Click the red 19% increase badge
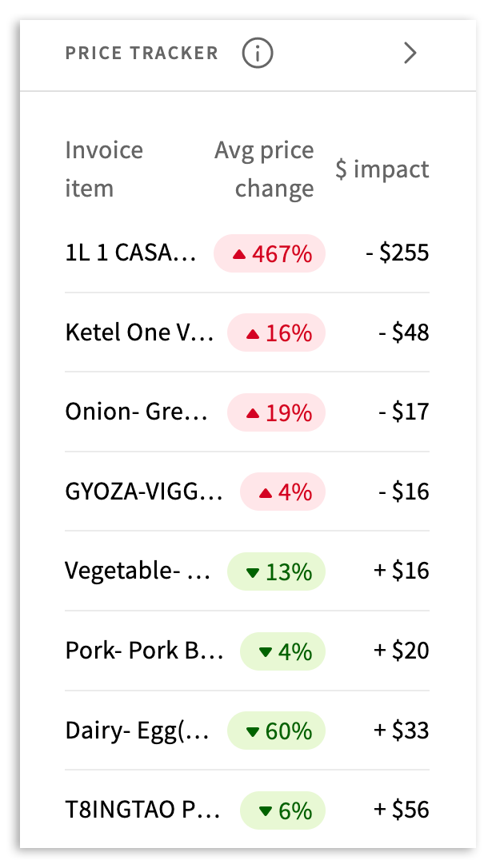Viewport: 496px width, 868px height. (x=277, y=412)
